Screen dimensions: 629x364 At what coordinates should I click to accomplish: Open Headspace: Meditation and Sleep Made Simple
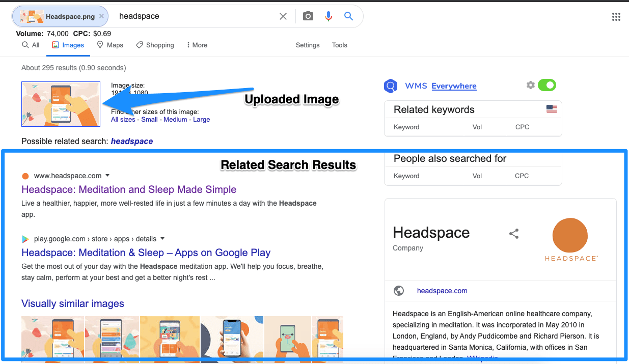click(129, 189)
